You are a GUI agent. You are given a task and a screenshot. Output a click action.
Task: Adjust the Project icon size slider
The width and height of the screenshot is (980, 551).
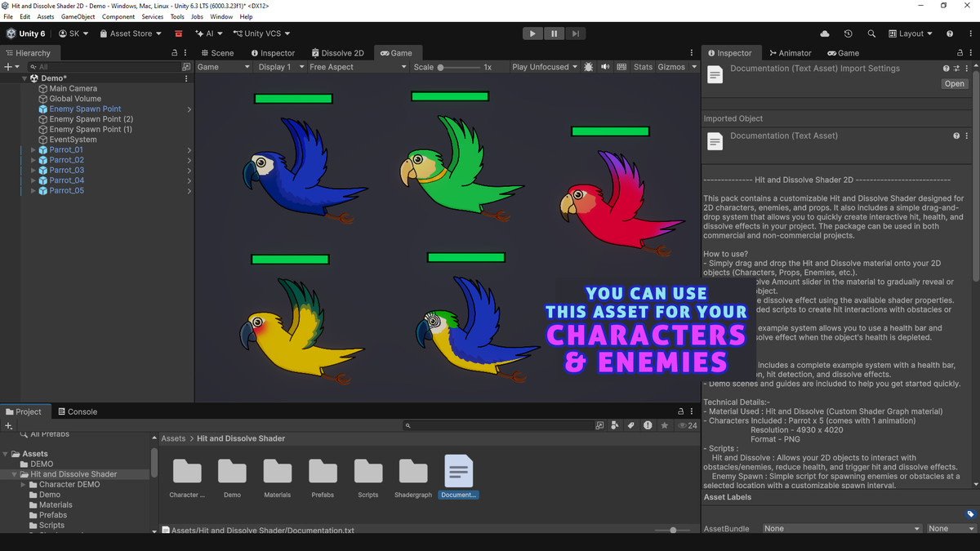pos(673,531)
